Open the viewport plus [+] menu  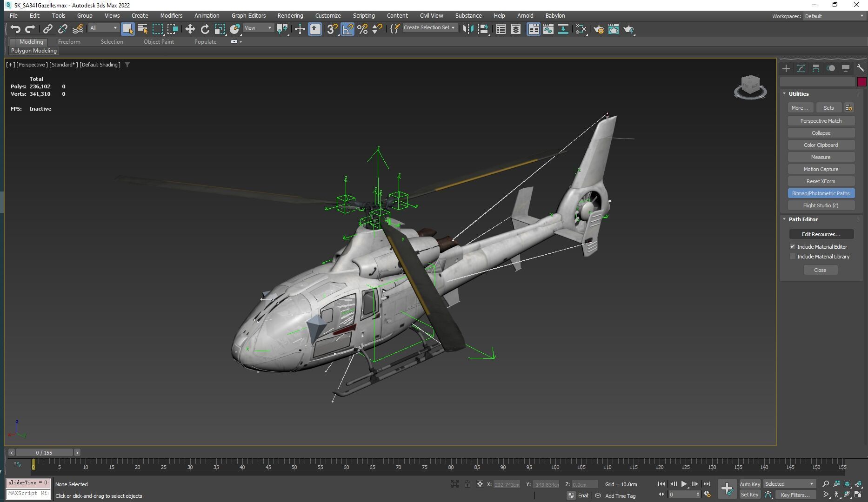click(10, 65)
